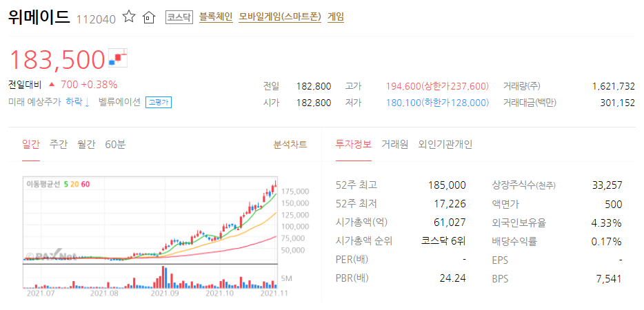Screen dimensions: 644x310
Task: Select the 일간 chart tab
Action: point(31,145)
